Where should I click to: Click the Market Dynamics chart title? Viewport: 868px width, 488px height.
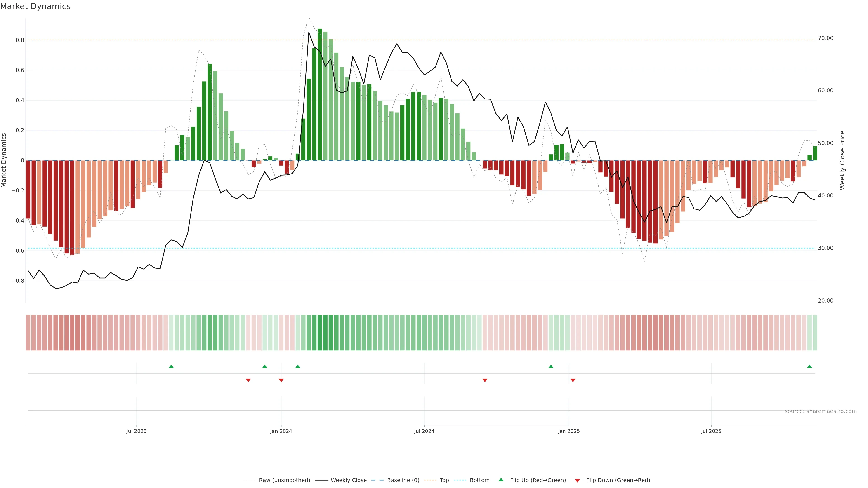click(35, 6)
